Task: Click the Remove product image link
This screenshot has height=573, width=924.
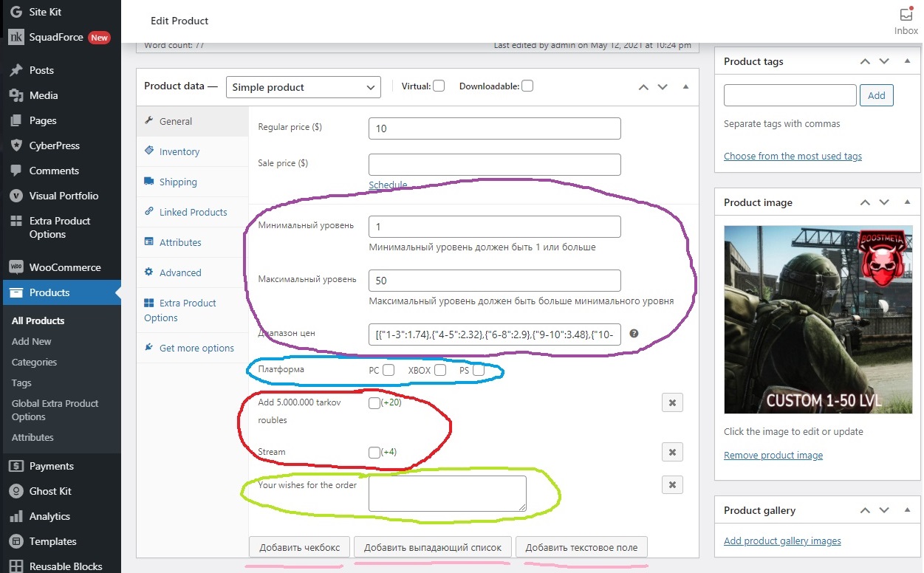Action: pos(773,455)
